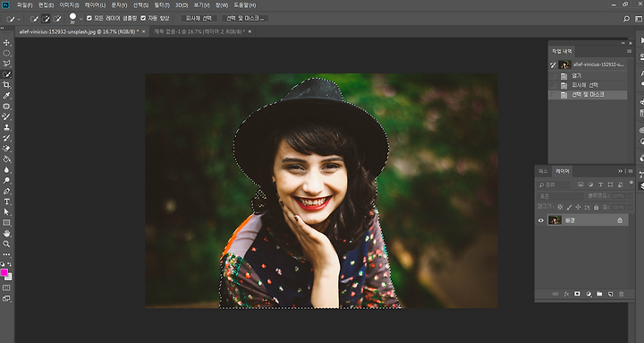Select the Dodge tool

[6, 181]
